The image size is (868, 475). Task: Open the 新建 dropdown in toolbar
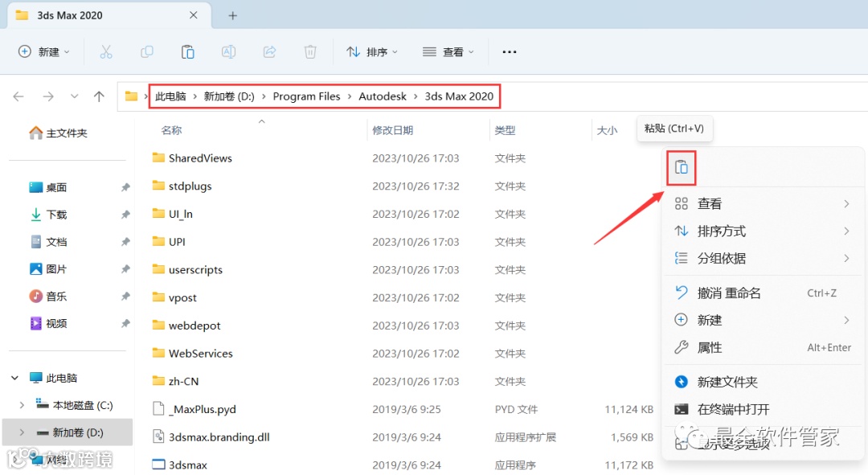(43, 52)
